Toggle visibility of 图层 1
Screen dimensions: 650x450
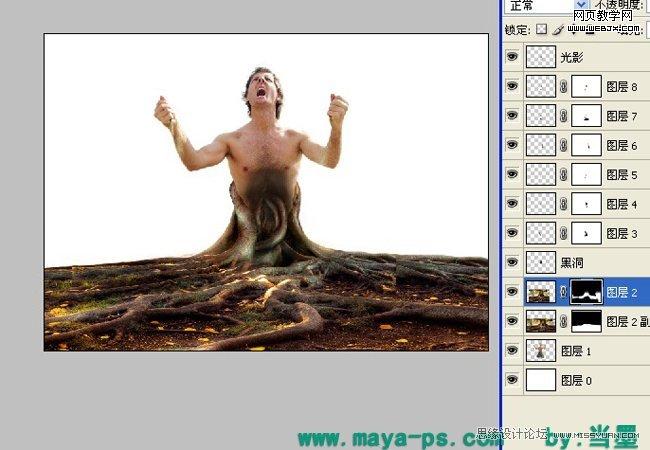[512, 350]
